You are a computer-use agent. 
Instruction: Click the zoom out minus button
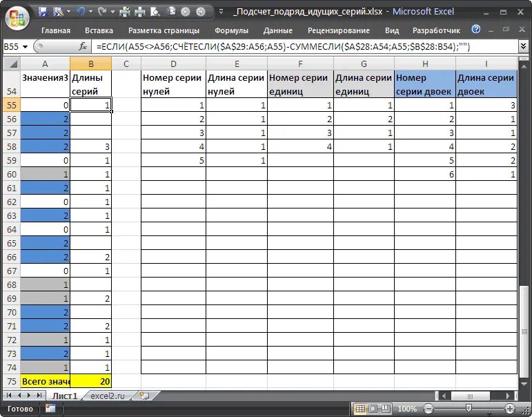click(429, 409)
